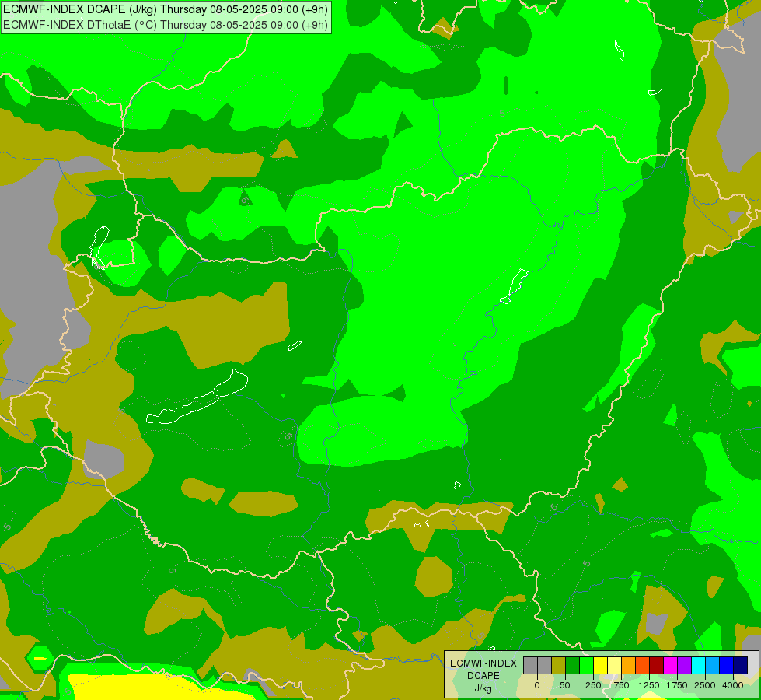761x700 pixels.
Task: Click the J/kg unit label
Action: coord(483,688)
